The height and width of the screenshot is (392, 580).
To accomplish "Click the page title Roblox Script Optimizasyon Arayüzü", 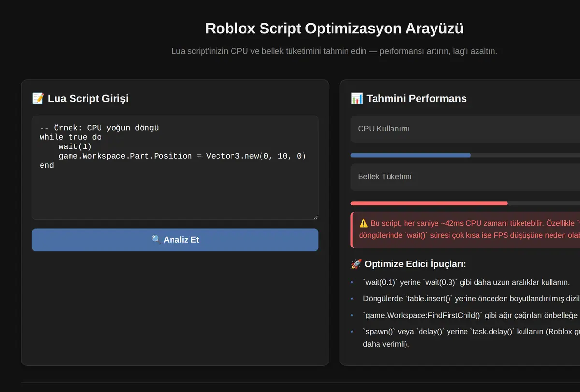I will pos(334,29).
